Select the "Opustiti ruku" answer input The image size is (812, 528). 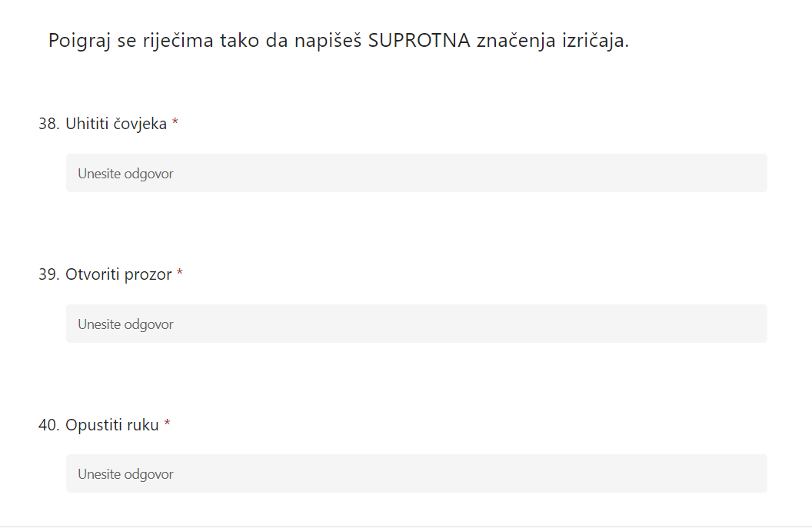click(x=416, y=474)
